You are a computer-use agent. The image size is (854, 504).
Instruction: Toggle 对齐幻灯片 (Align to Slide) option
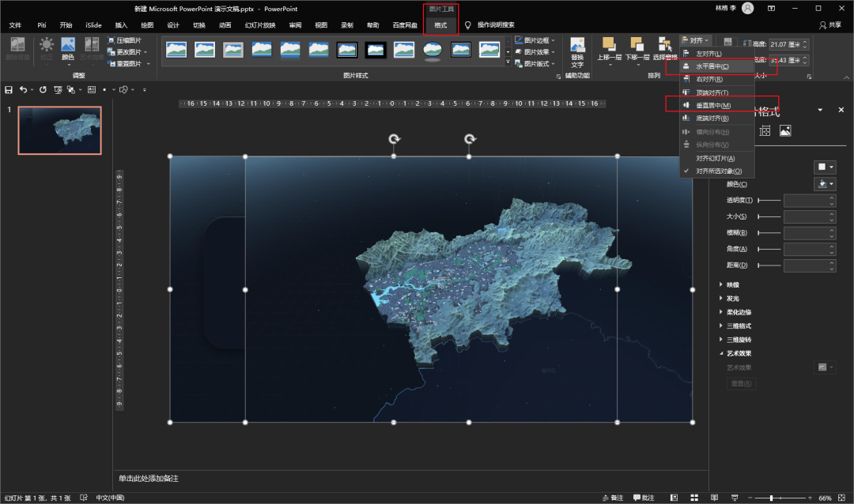point(715,159)
